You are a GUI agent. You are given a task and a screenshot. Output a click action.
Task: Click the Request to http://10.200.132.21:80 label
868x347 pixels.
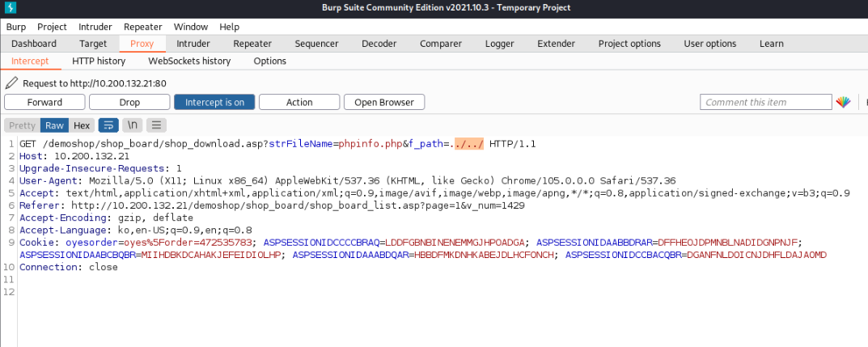coord(95,83)
